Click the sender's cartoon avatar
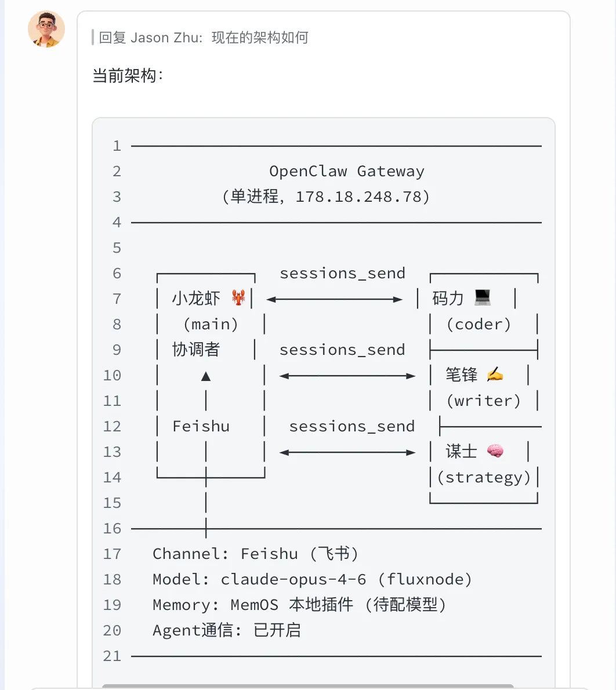The width and height of the screenshot is (616, 690). click(46, 30)
